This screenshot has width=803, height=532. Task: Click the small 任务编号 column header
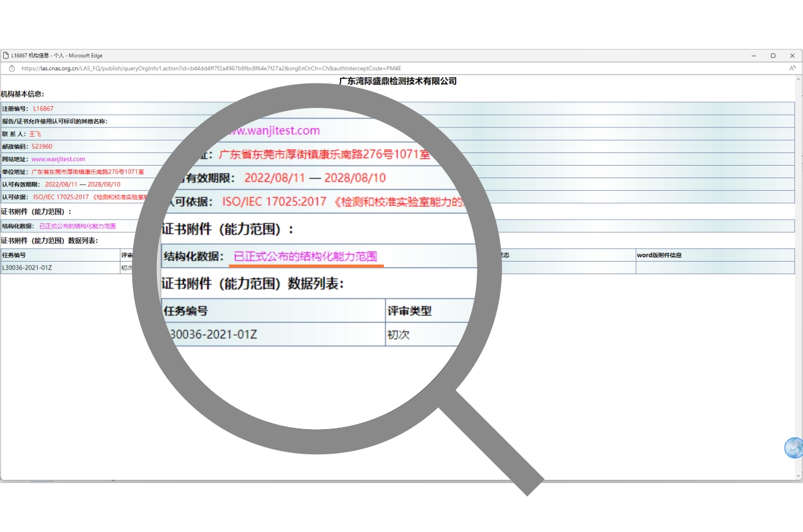tap(14, 255)
